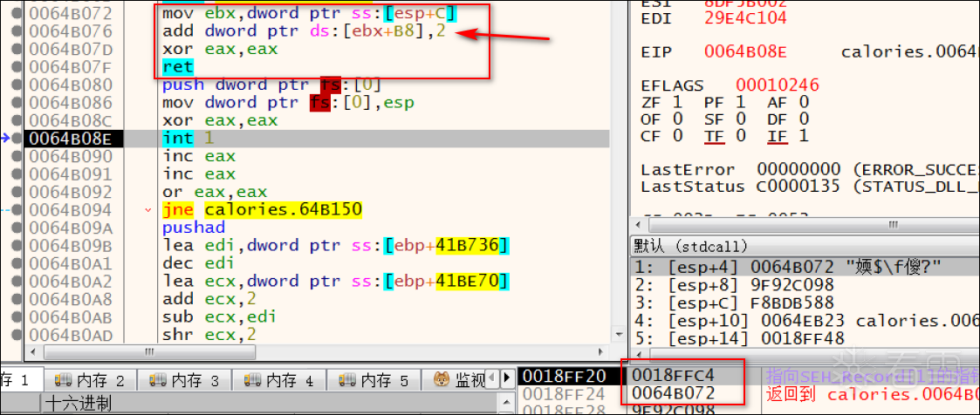Select 'mov dword ptr fs:[0],esp' instruction
The height and width of the screenshot is (415, 980).
point(288,102)
